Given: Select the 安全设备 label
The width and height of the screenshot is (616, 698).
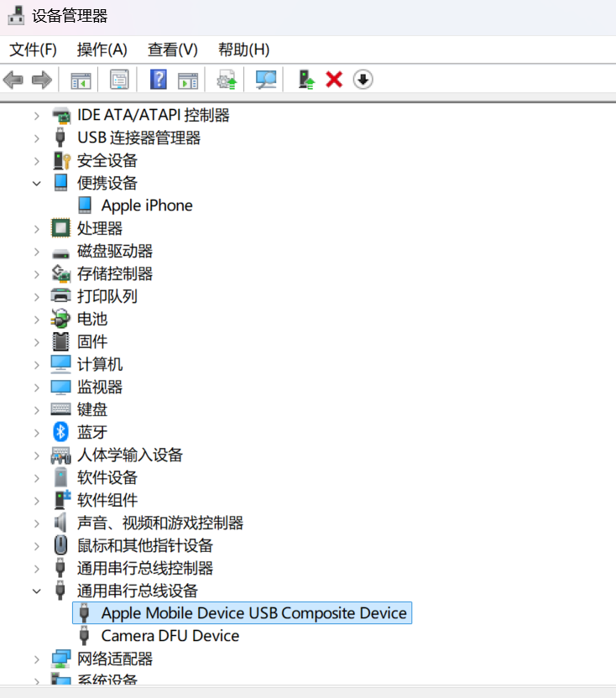Looking at the screenshot, I should (x=107, y=161).
